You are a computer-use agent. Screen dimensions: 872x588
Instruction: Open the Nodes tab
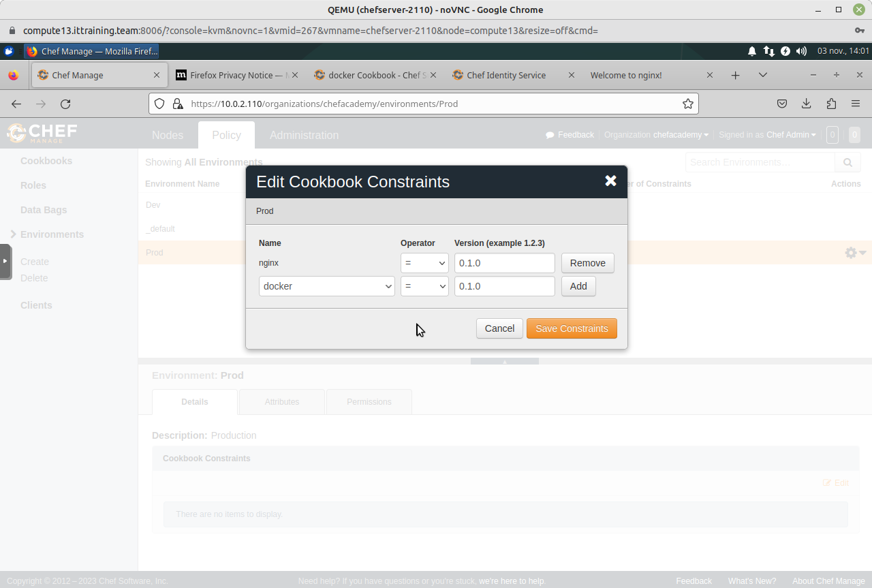coord(168,135)
